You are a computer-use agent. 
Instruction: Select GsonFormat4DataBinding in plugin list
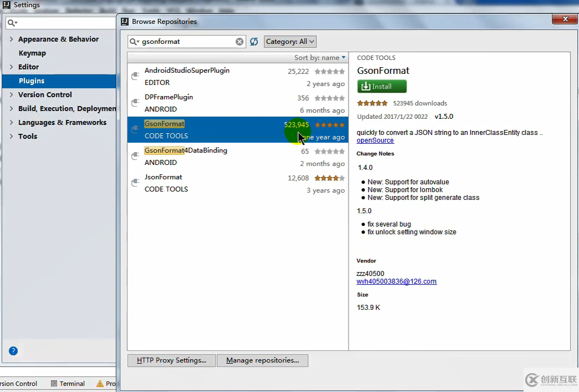click(x=238, y=156)
